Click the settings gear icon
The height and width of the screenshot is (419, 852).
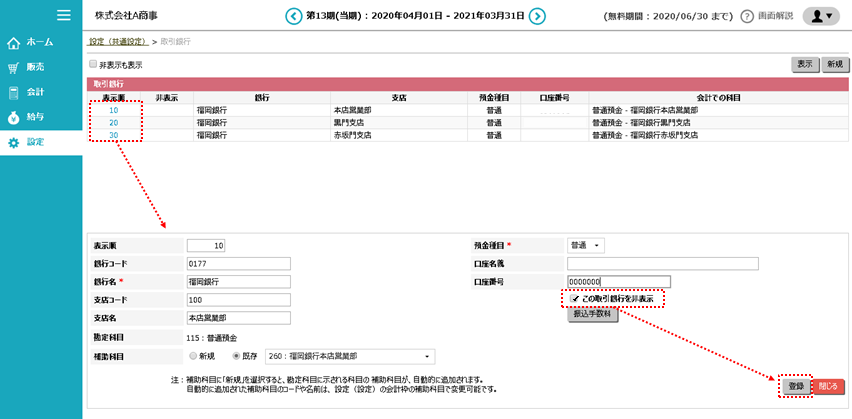pyautogui.click(x=14, y=143)
